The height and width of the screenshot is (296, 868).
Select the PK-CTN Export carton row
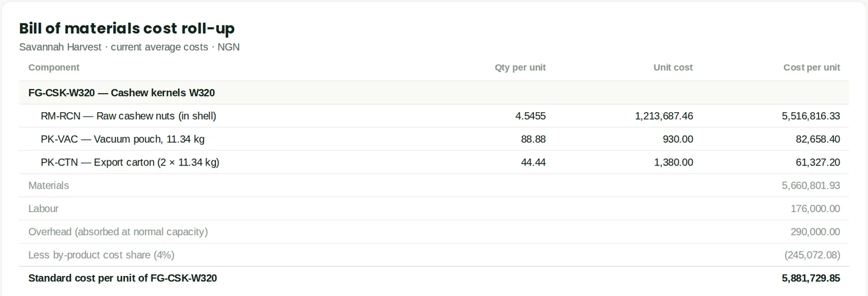coord(434,162)
